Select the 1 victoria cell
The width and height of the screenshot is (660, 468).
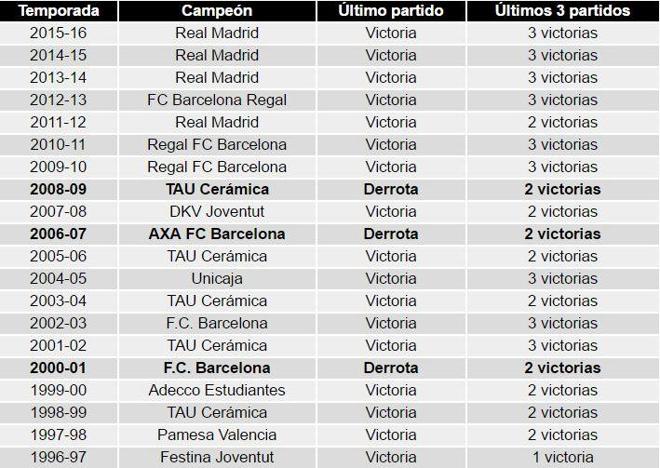[x=562, y=457]
